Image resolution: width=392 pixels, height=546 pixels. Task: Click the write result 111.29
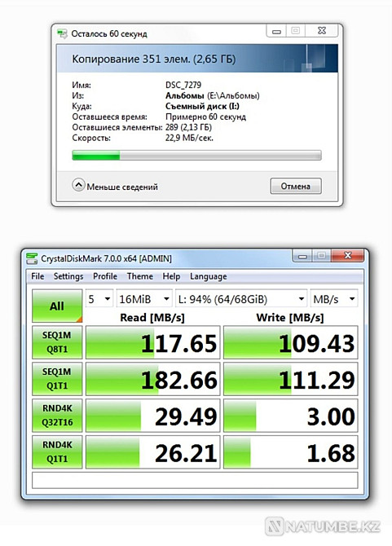291,379
